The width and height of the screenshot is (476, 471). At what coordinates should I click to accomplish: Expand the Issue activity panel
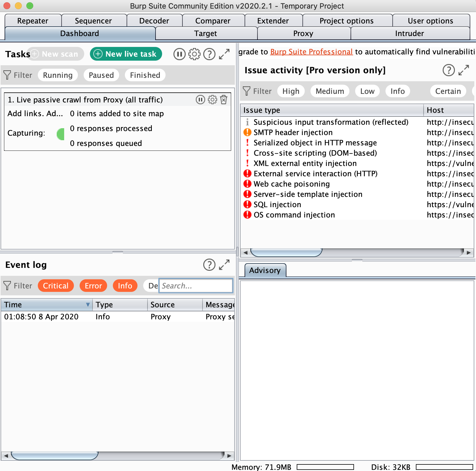464,70
